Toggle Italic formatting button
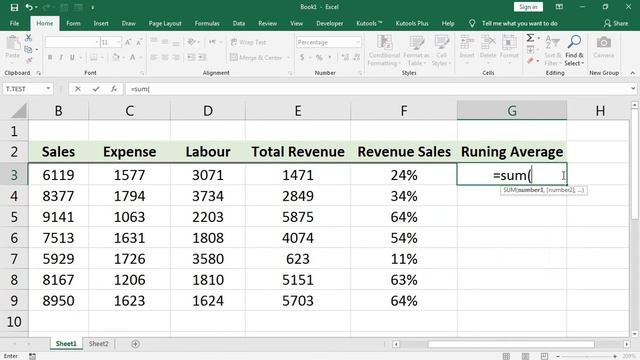The width and height of the screenshot is (640, 360). 61,58
